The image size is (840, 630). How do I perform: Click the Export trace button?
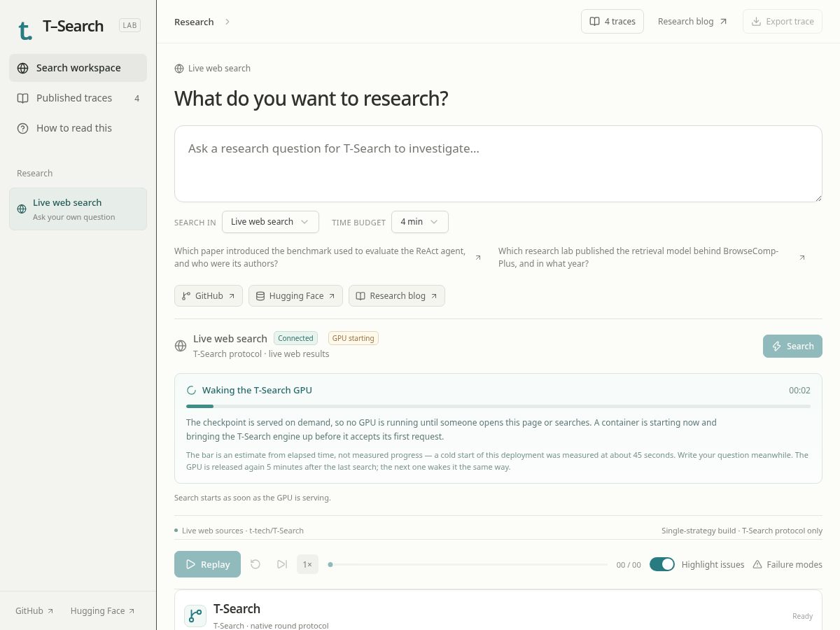[783, 21]
